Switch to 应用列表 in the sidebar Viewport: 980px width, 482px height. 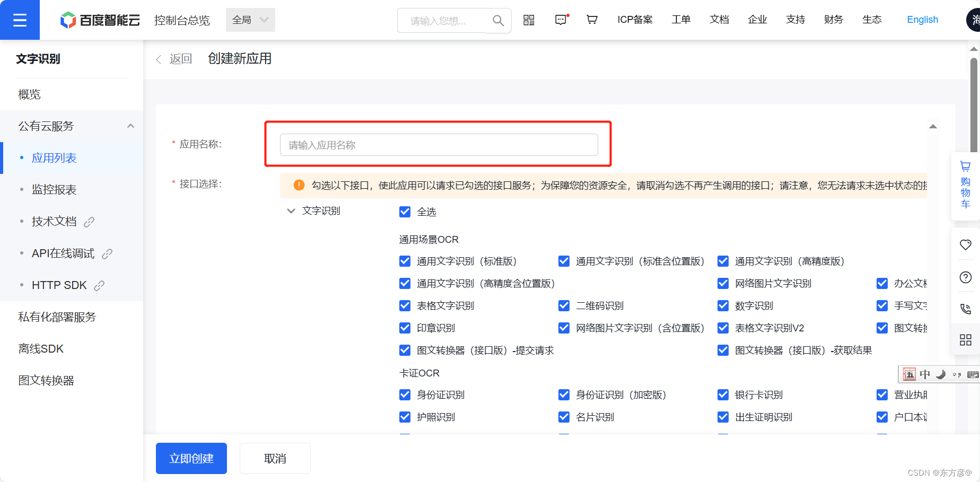point(54,157)
